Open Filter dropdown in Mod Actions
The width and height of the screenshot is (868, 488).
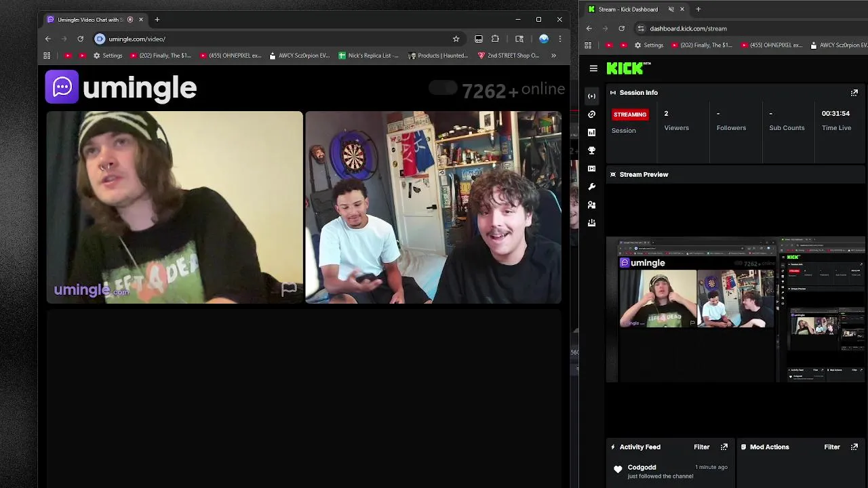832,447
